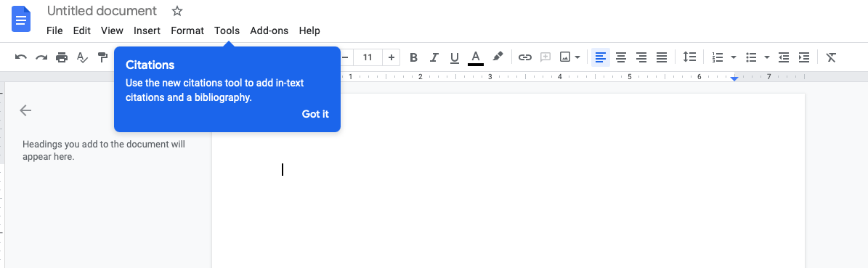
Task: Toggle Italic formatting
Action: pos(434,57)
